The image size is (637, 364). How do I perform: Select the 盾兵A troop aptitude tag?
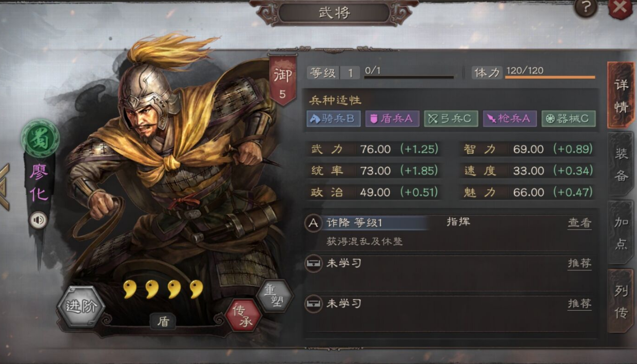[392, 118]
